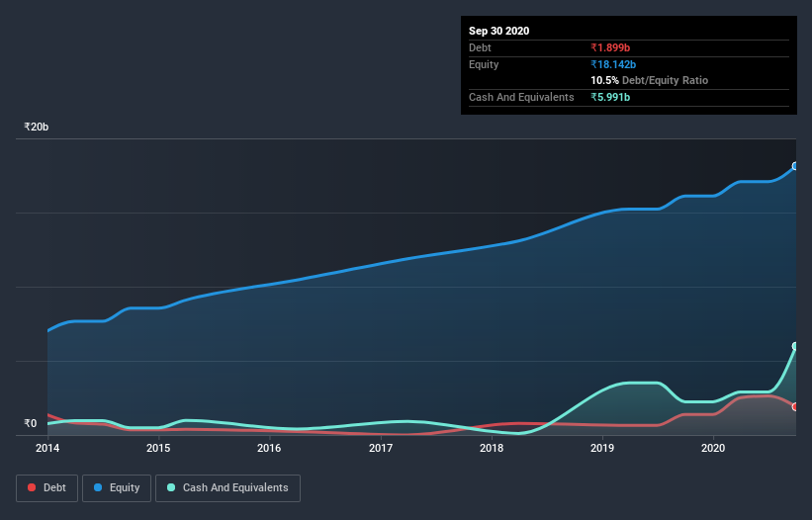Click the ₹0 y-axis label
812x520 pixels.
coord(31,423)
